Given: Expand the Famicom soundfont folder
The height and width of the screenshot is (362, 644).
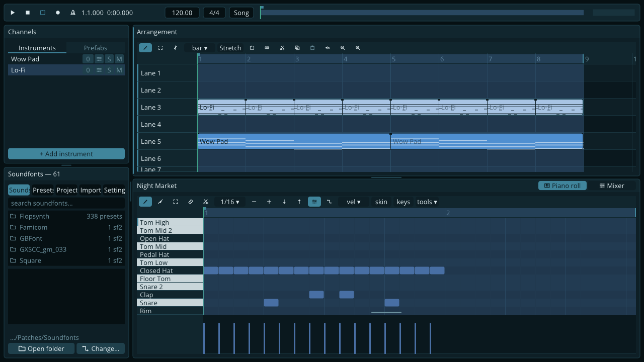Looking at the screenshot, I should coord(66,227).
